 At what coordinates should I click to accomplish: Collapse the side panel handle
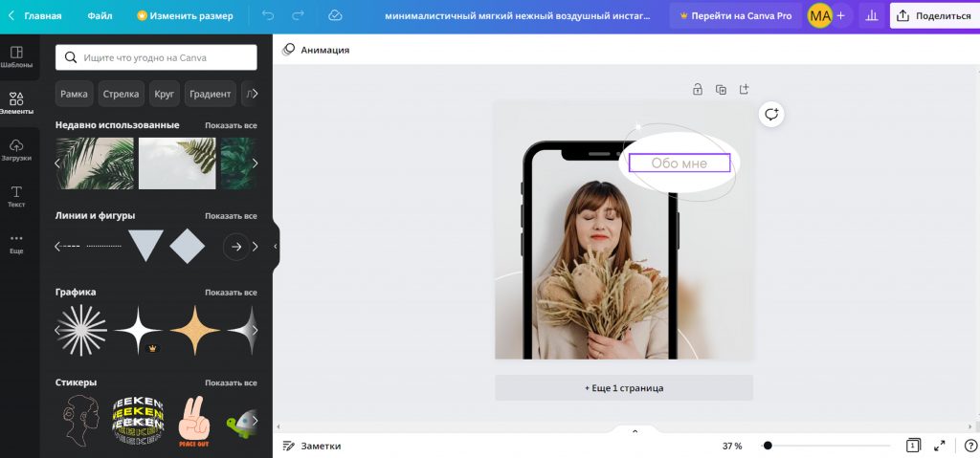[276, 247]
